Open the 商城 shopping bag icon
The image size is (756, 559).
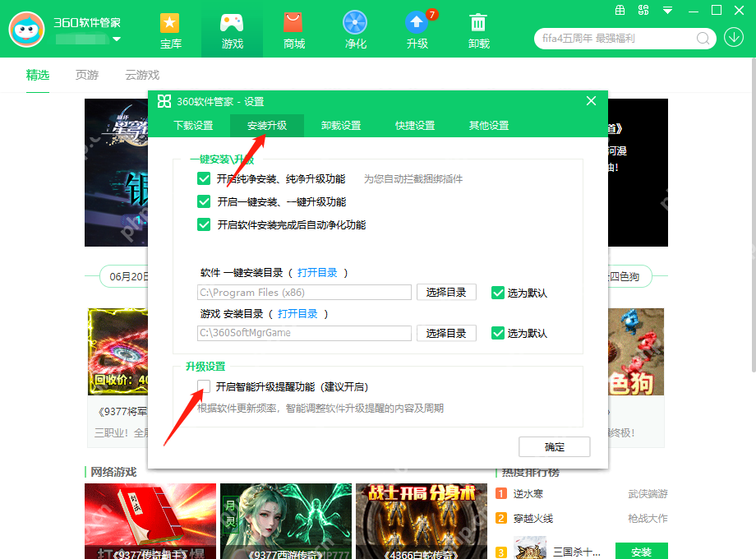[293, 23]
